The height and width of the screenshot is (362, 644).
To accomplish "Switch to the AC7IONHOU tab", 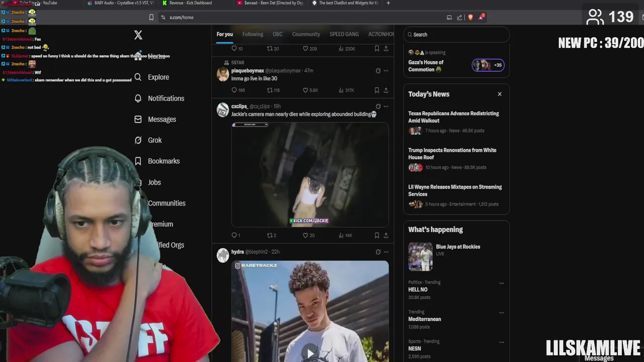I will coord(381,34).
